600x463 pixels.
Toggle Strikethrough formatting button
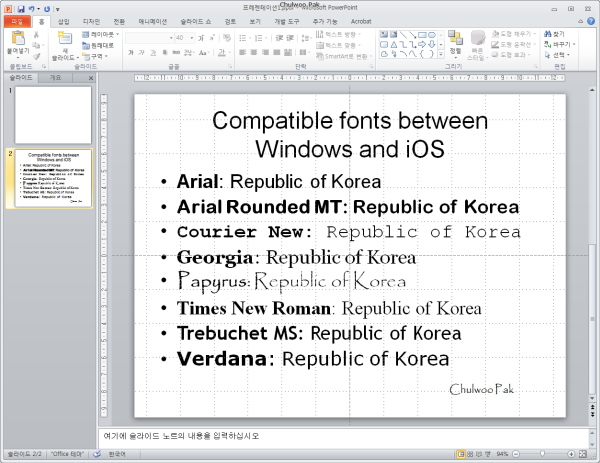pos(176,52)
